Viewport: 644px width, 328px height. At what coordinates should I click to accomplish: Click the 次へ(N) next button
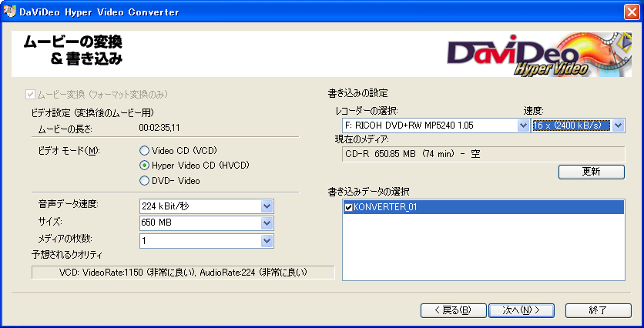(x=522, y=310)
